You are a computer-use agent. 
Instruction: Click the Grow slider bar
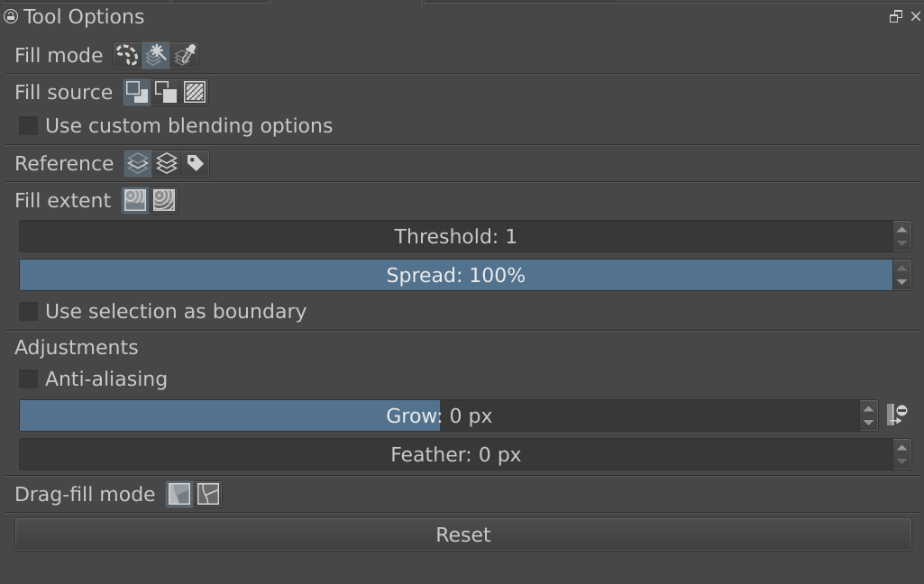tap(440, 416)
